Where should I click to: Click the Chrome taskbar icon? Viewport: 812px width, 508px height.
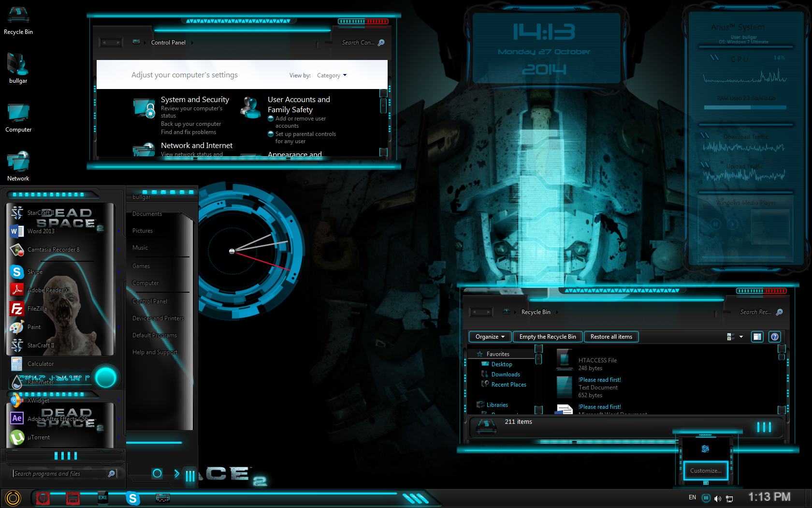pos(43,498)
